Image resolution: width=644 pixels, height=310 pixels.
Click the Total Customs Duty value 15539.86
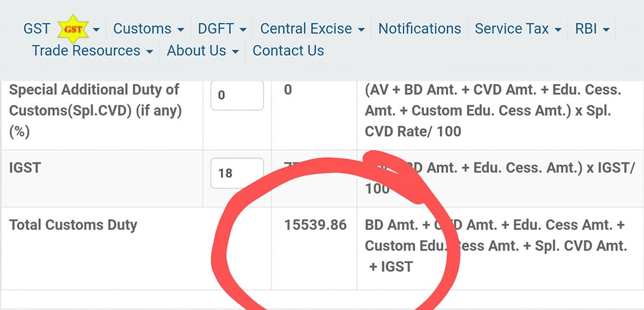point(315,225)
